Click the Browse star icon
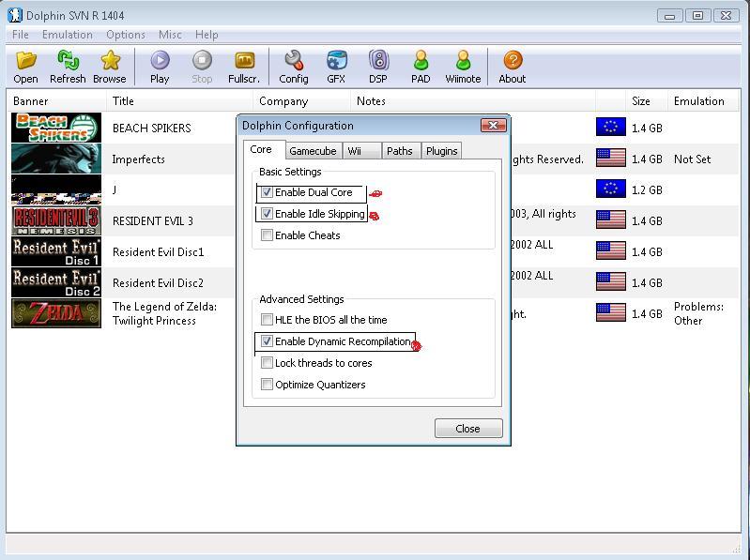750x560 pixels. pyautogui.click(x=110, y=60)
